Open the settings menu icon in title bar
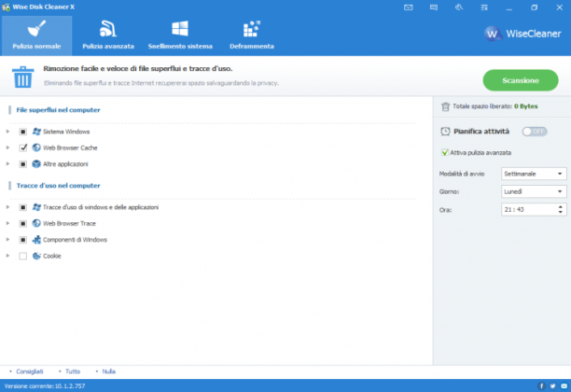Image resolution: width=571 pixels, height=392 pixels. click(484, 7)
